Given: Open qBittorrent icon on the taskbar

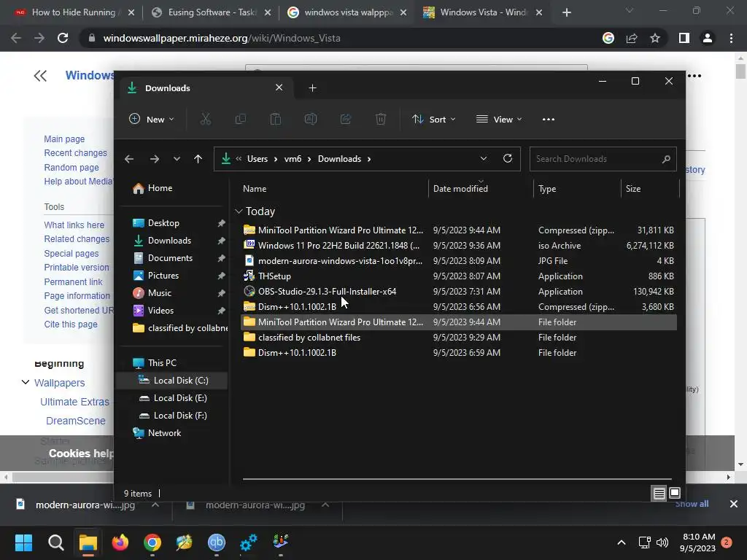Looking at the screenshot, I should [216, 542].
